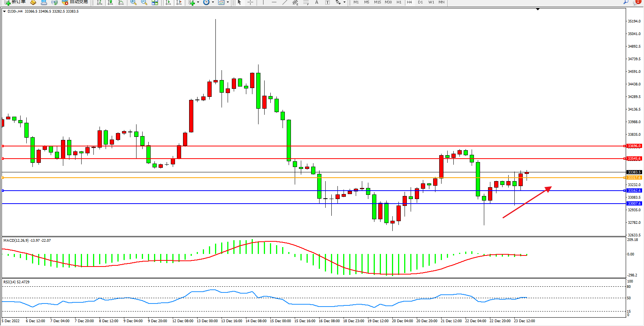Switch to the D1 timeframe
644x326 pixels.
(x=420, y=2)
